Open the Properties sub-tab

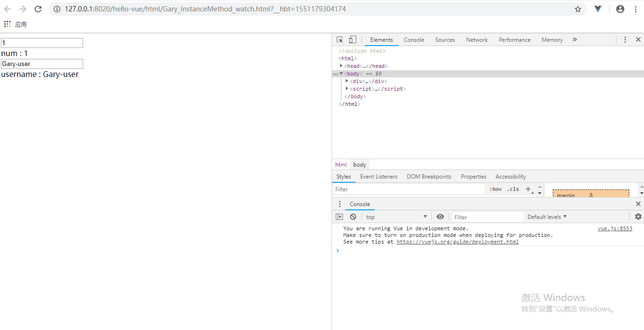(474, 177)
